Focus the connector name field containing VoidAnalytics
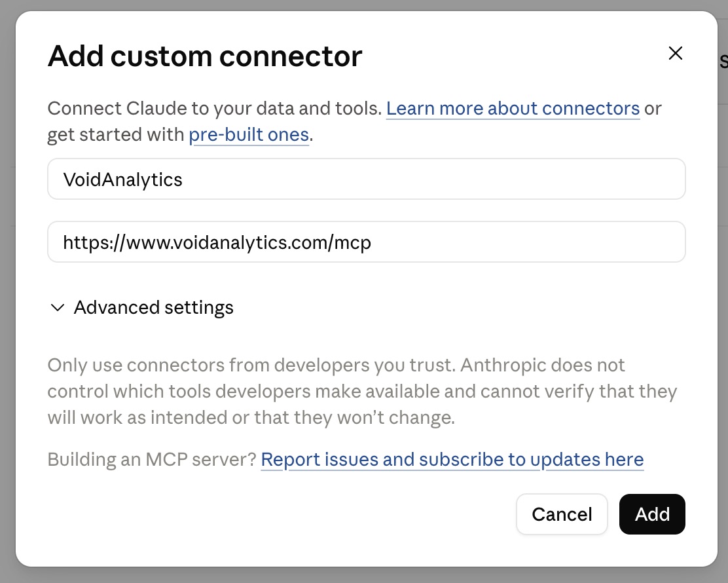This screenshot has width=728, height=583. pyautogui.click(x=367, y=179)
